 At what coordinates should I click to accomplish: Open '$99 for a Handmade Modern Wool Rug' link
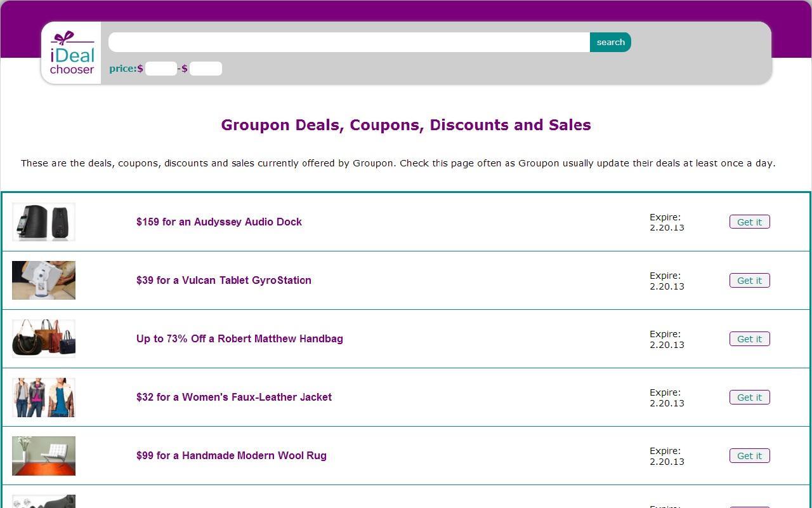pos(232,455)
